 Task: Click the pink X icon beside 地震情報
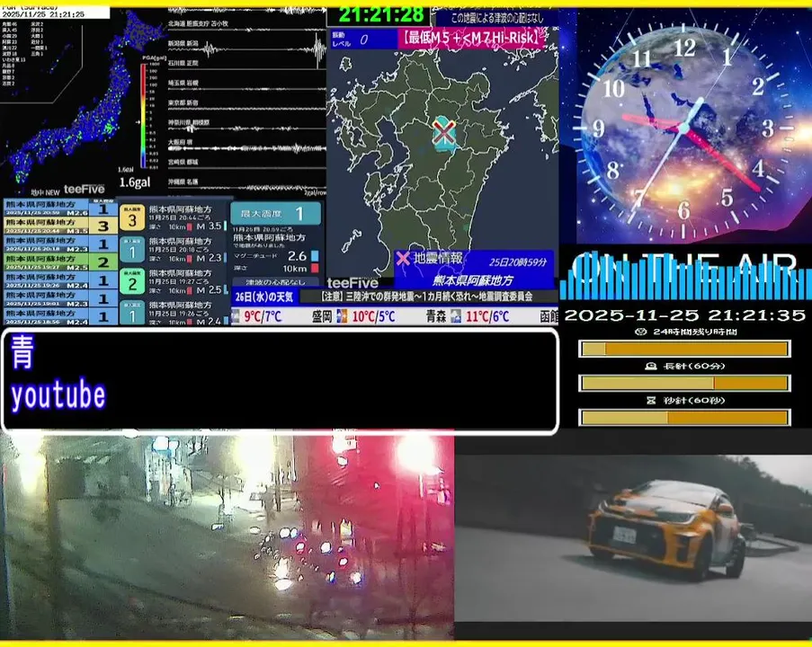click(403, 258)
